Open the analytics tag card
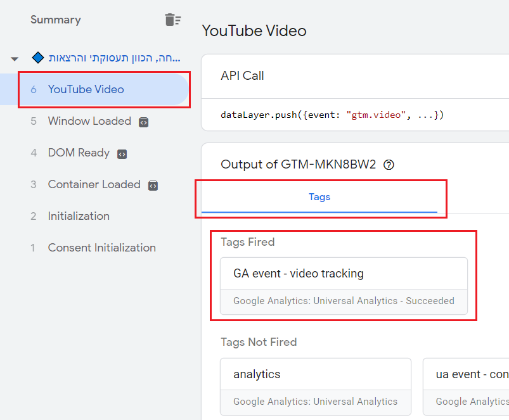The width and height of the screenshot is (509, 420). (316, 386)
